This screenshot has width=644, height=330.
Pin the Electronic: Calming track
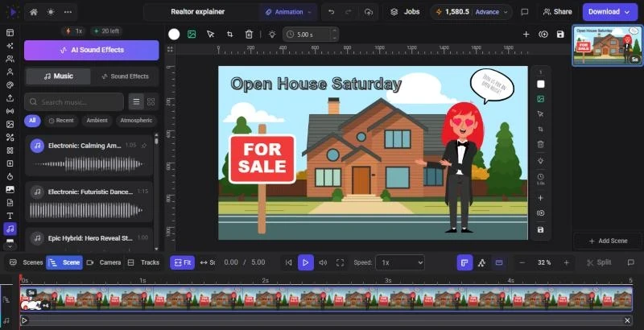144,146
